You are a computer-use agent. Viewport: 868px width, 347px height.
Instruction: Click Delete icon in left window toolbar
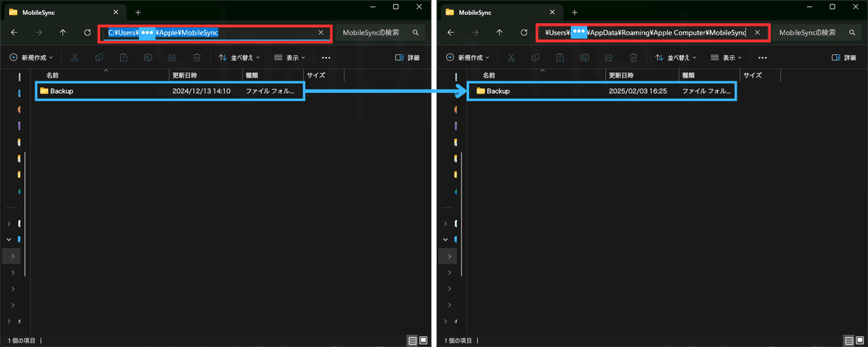pos(197,58)
